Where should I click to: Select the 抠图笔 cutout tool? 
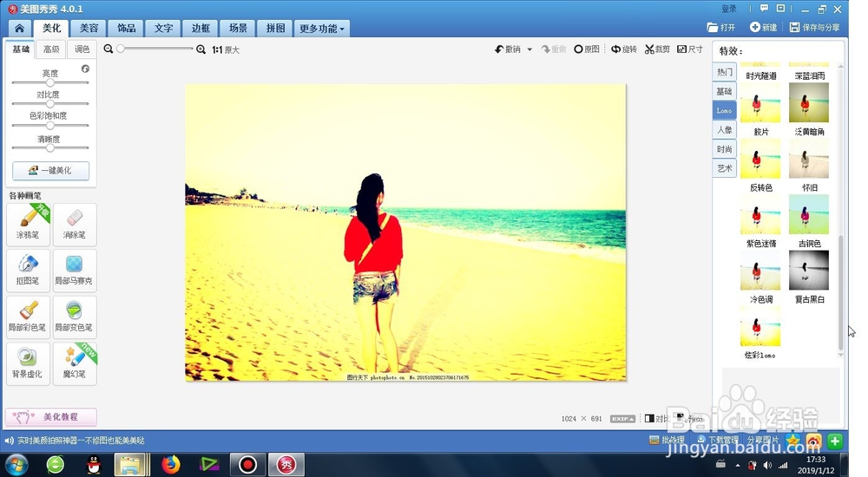[29, 271]
